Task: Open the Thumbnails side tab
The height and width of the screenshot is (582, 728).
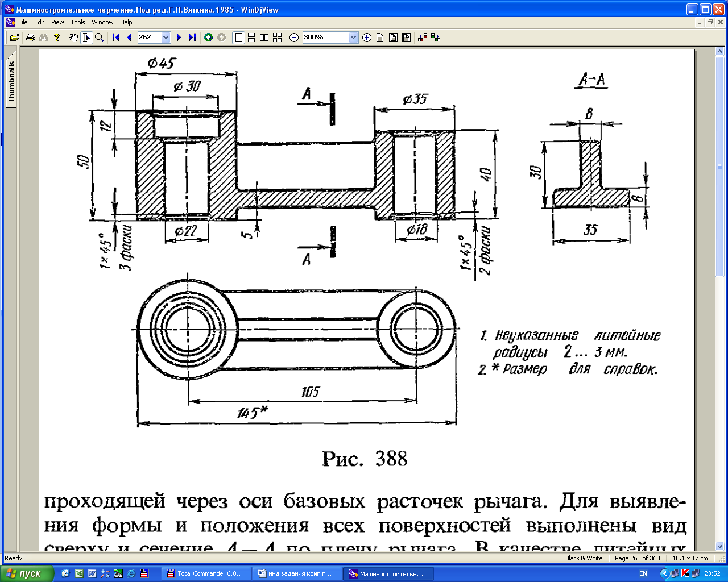Action: coord(11,81)
